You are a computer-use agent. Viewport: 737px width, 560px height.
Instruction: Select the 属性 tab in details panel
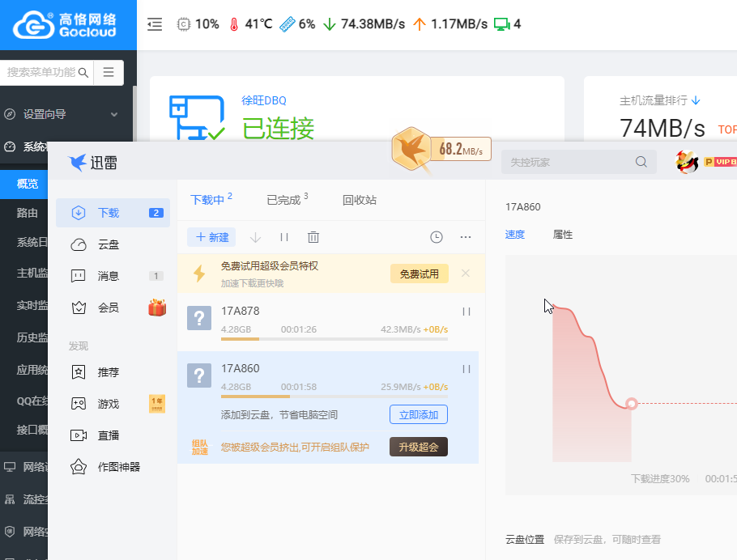(x=563, y=235)
